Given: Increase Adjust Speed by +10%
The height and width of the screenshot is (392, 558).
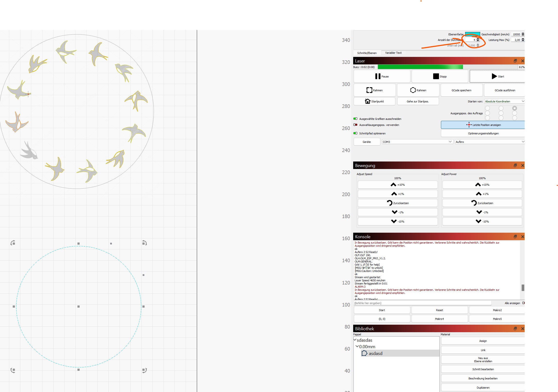Looking at the screenshot, I should 397,185.
